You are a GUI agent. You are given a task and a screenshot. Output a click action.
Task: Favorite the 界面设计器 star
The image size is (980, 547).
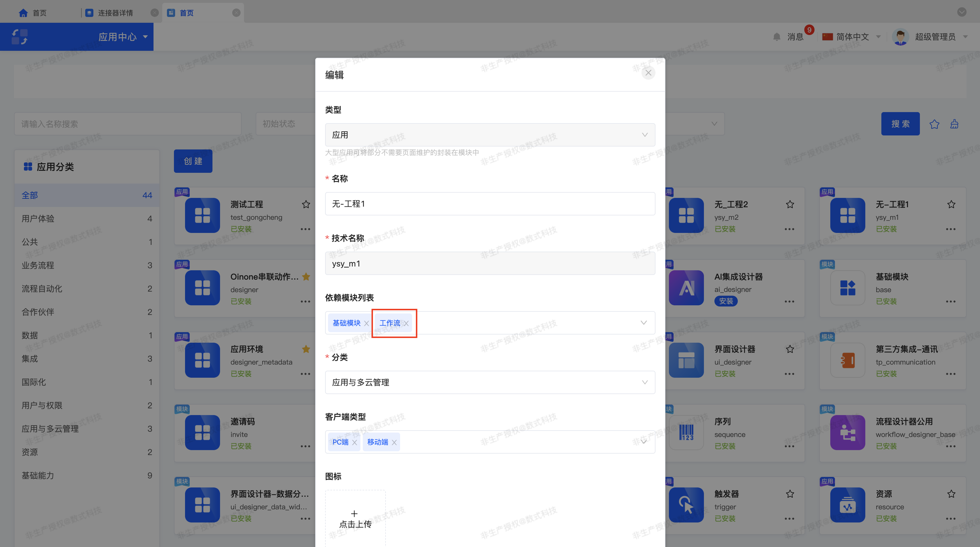click(x=790, y=349)
